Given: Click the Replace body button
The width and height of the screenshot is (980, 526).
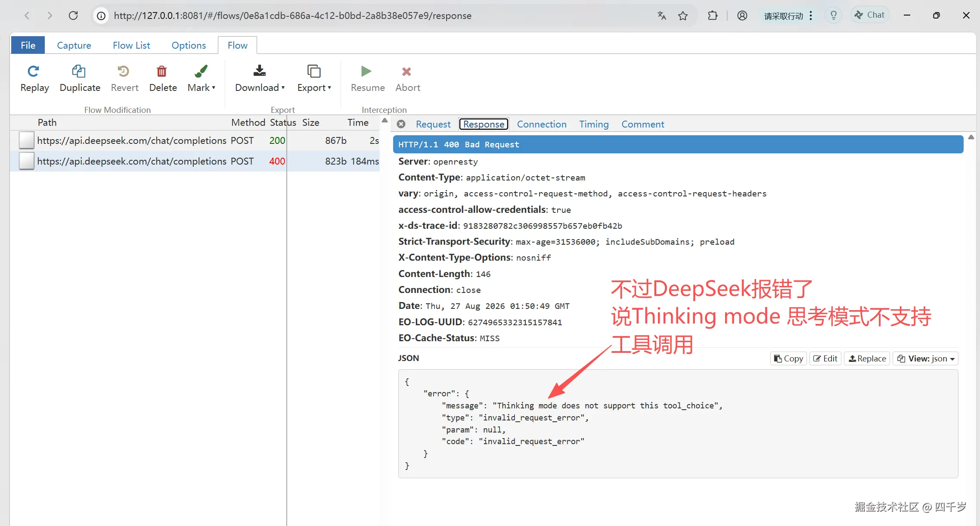Looking at the screenshot, I should click(867, 358).
